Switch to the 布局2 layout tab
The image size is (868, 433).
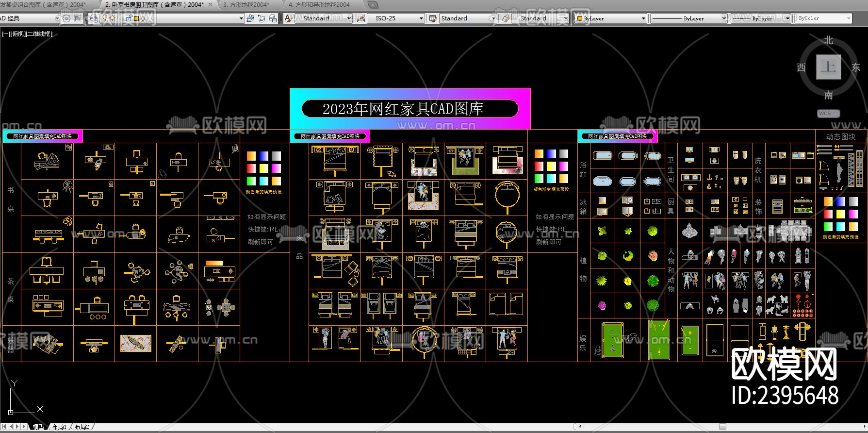pos(82,427)
